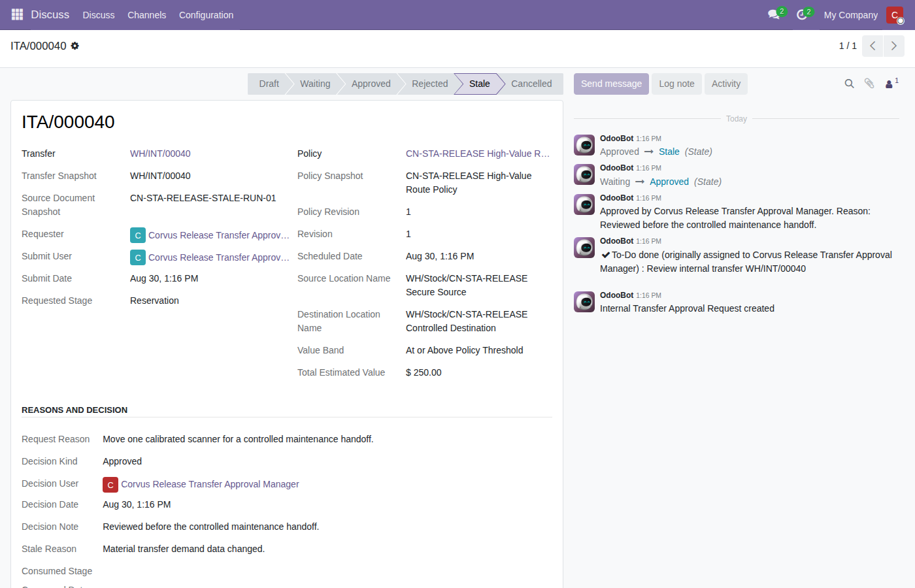
Task: Click the Decision User red avatar
Action: tap(110, 484)
